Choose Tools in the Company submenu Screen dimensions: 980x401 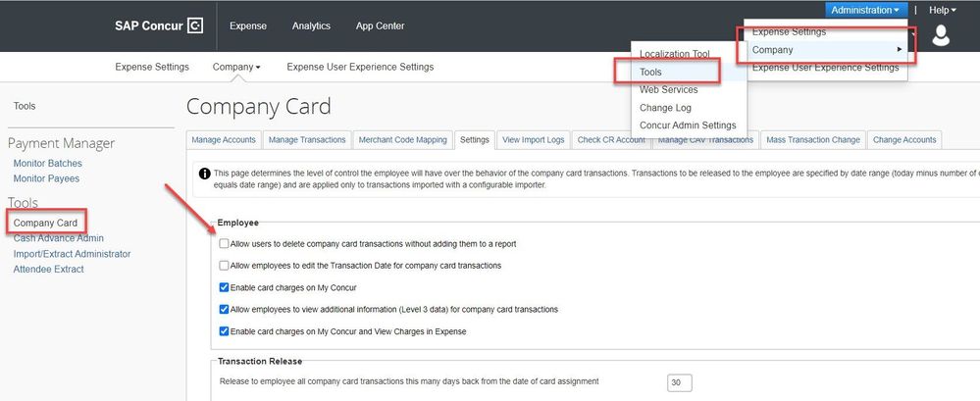[x=650, y=72]
